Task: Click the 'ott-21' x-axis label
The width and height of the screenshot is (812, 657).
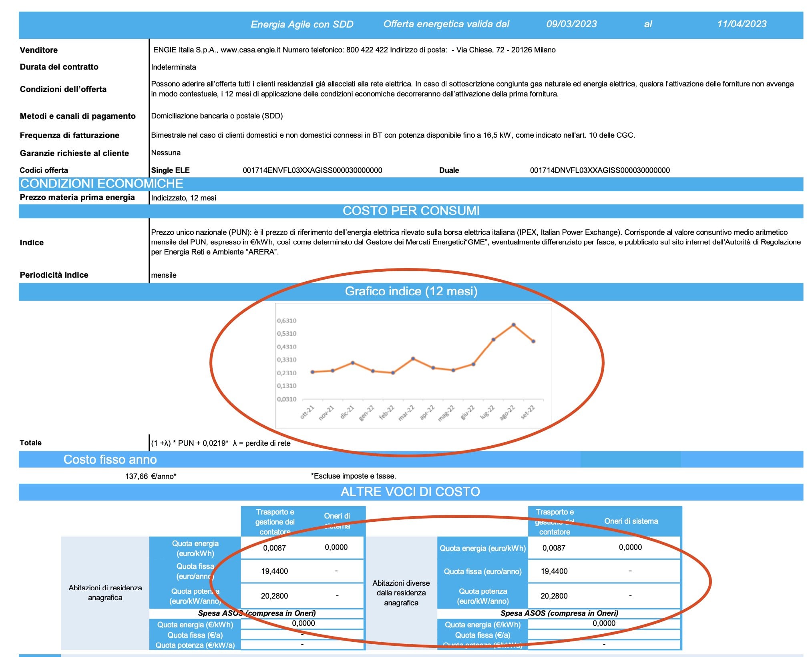Action: tap(308, 412)
